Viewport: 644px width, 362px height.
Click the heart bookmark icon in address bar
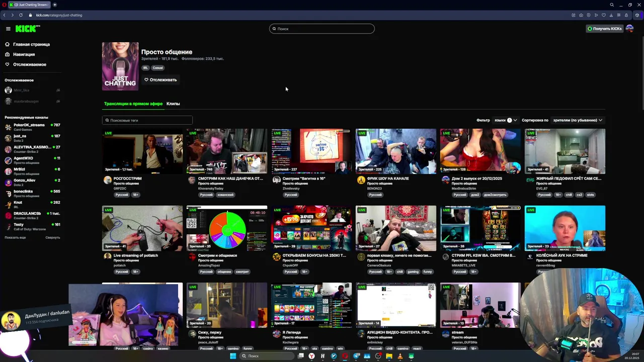tap(604, 15)
